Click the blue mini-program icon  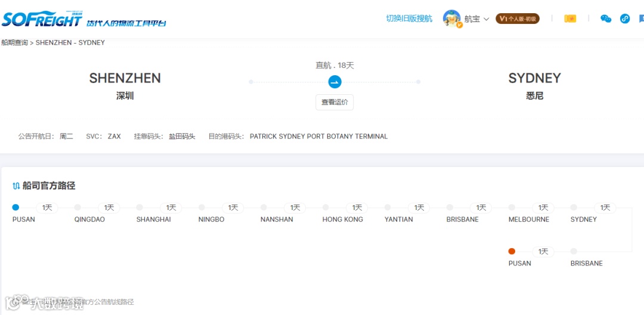pyautogui.click(x=625, y=18)
